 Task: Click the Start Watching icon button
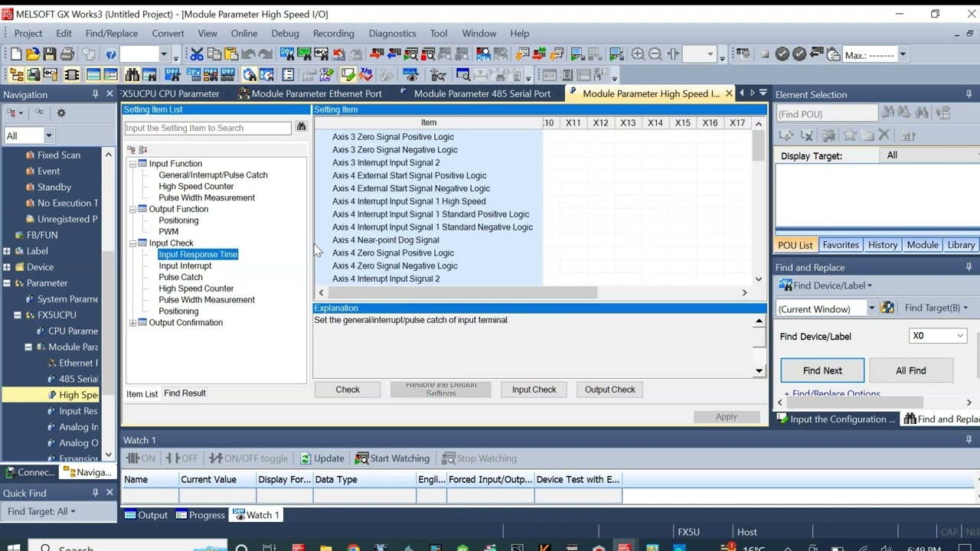tap(392, 458)
